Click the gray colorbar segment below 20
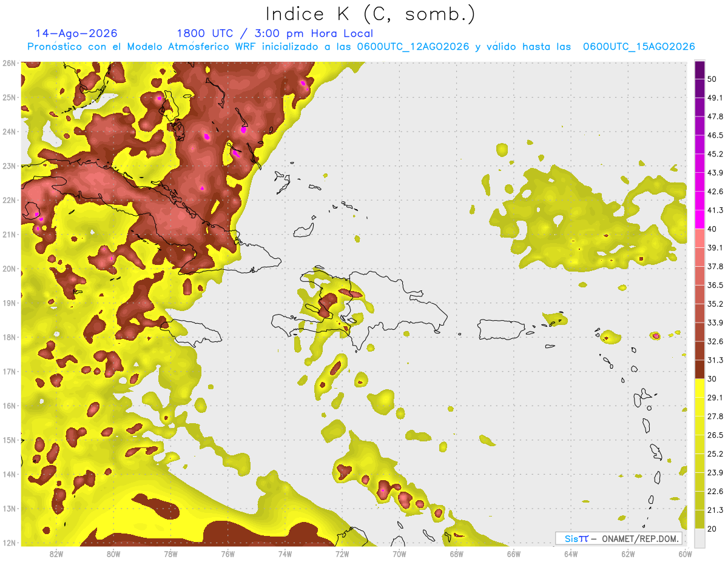This screenshot has width=728, height=562. [699, 537]
